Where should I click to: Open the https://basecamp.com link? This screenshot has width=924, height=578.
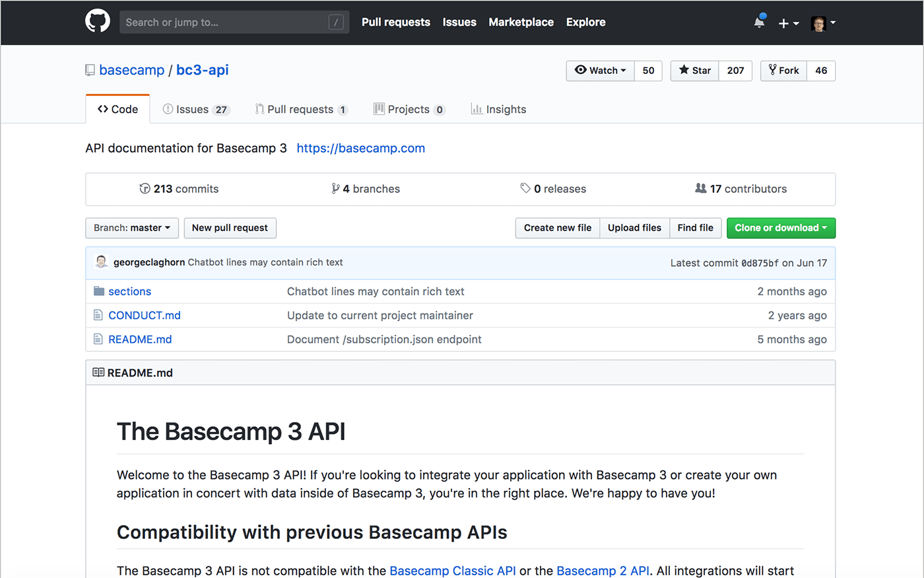click(x=360, y=148)
